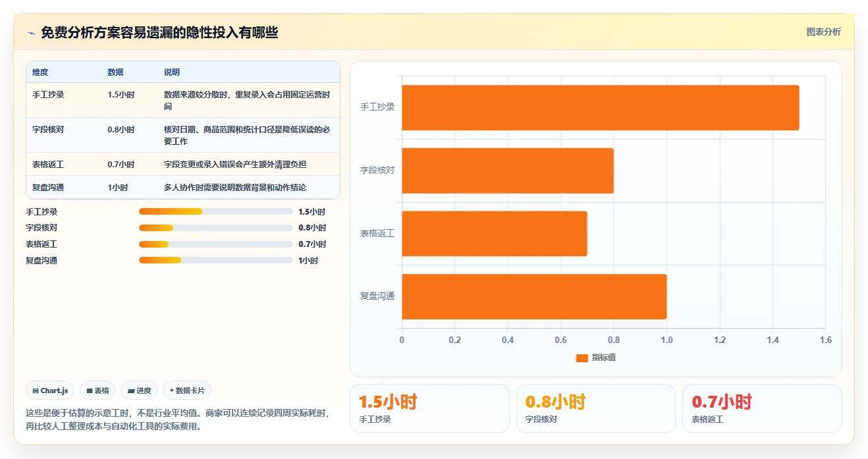Click the 复盘沟通 bar in the chart
The width and height of the screenshot is (868, 459).
coord(534,296)
